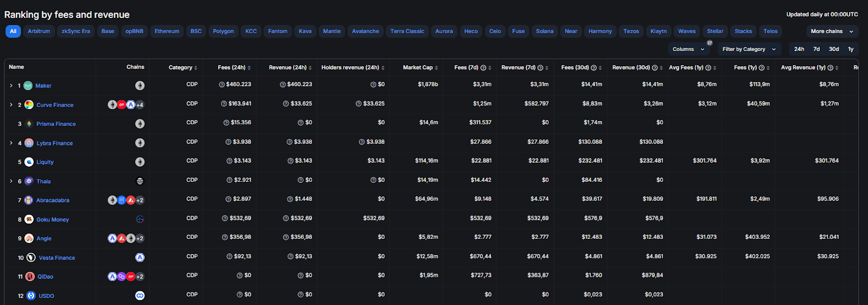Click the Ethereum chain icon in Maker row
This screenshot has width=868, height=305.
point(140,86)
